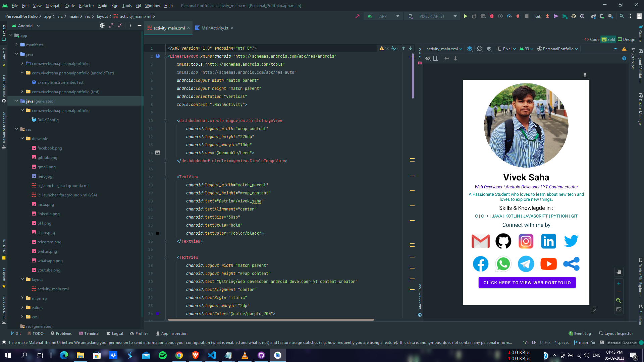Change preview orientation with the rotate icon
Viewport: 644px width, 362px height.
(479, 49)
